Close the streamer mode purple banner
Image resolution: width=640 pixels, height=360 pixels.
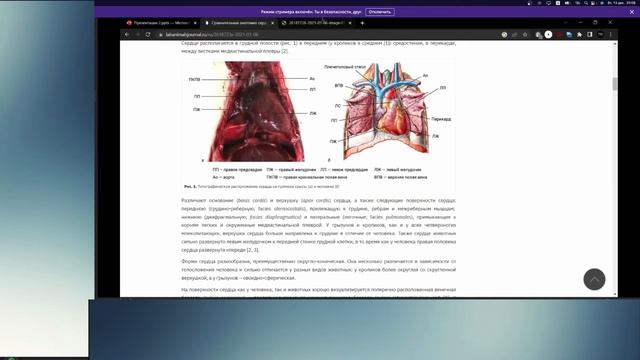tap(632, 12)
